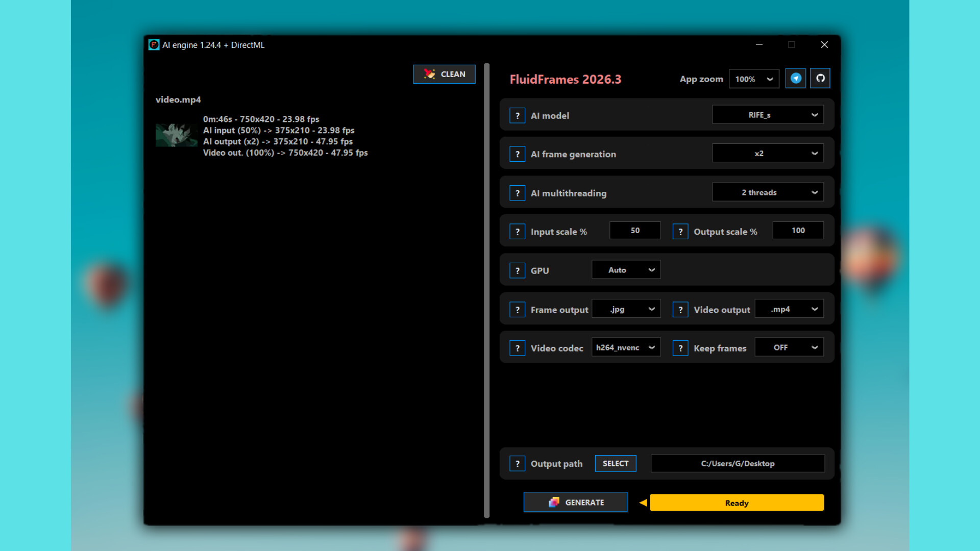Click the Output scale % help icon

(x=680, y=232)
